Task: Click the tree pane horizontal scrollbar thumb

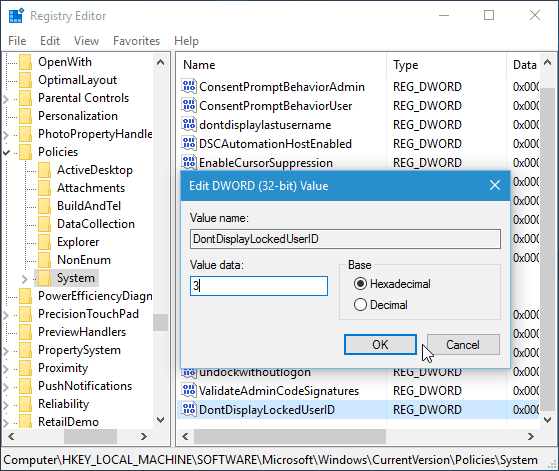Action: [x=90, y=436]
